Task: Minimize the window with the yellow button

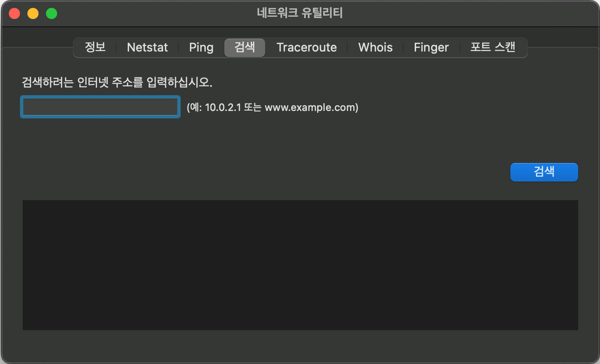Action: [33, 13]
